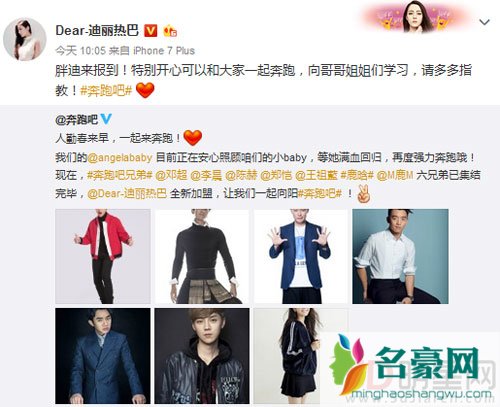Click the decorative card banner at top right

pyautogui.click(x=417, y=17)
